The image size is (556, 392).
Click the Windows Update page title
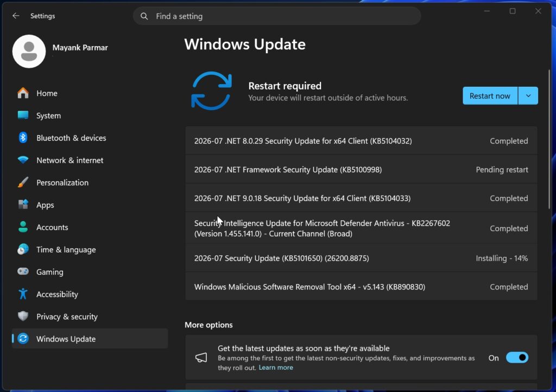(x=245, y=45)
